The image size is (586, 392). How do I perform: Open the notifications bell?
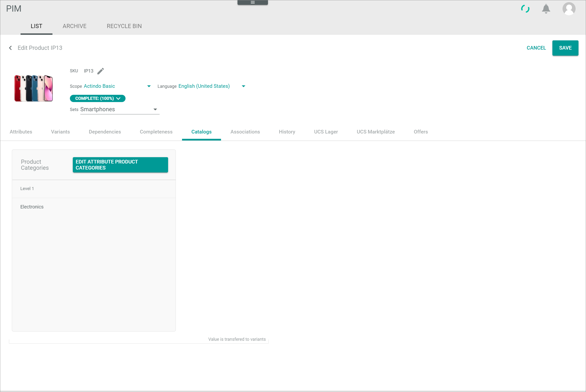546,9
